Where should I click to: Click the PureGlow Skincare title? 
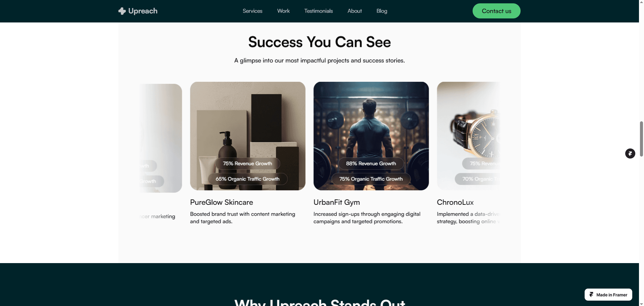pos(221,202)
